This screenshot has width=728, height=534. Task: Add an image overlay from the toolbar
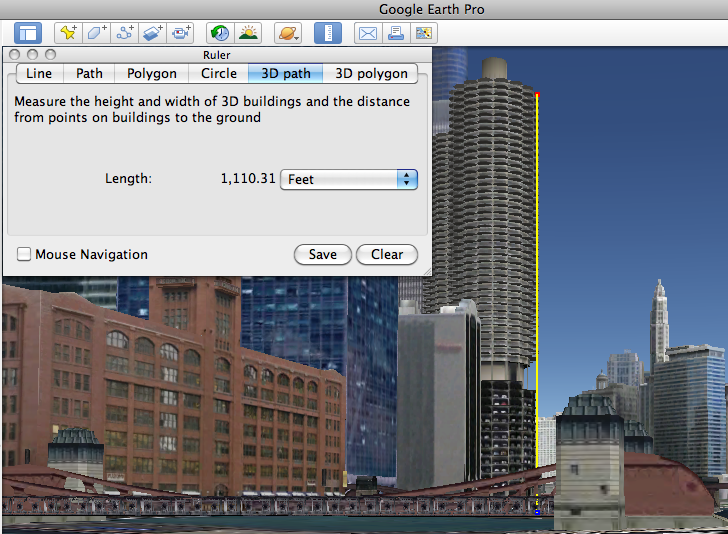click(152, 33)
